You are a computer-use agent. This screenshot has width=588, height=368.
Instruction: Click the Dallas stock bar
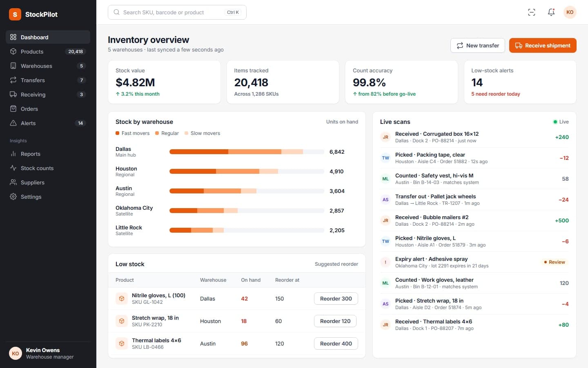(x=247, y=152)
